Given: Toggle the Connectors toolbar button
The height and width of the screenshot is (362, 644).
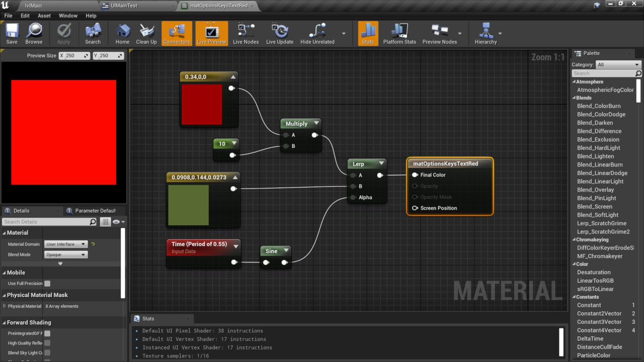Looking at the screenshot, I should (177, 34).
